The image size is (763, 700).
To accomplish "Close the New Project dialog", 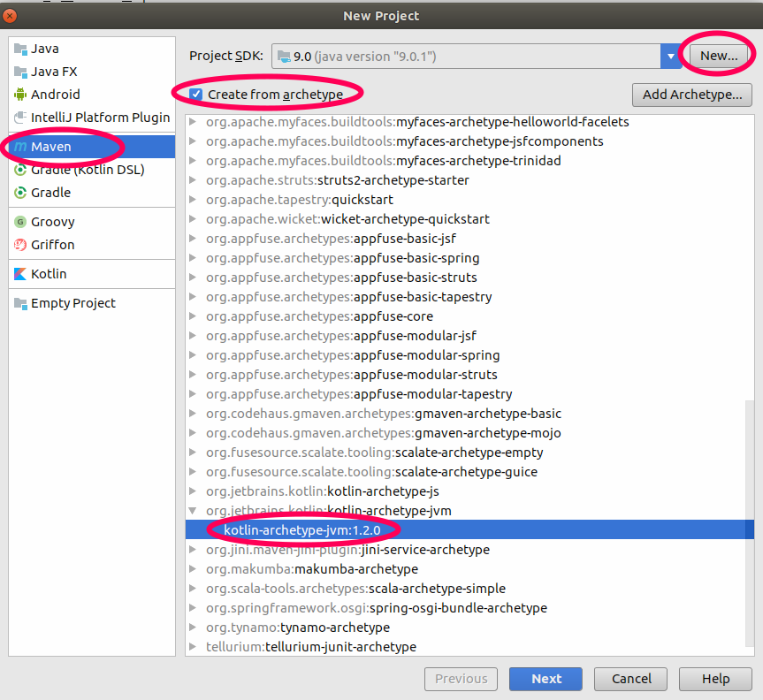I will (10, 16).
